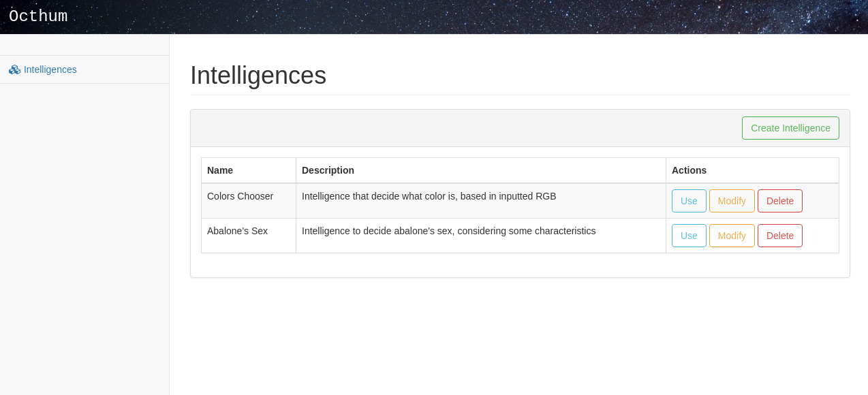
Task: Delete the Colors Chooser intelligence
Action: click(x=779, y=201)
